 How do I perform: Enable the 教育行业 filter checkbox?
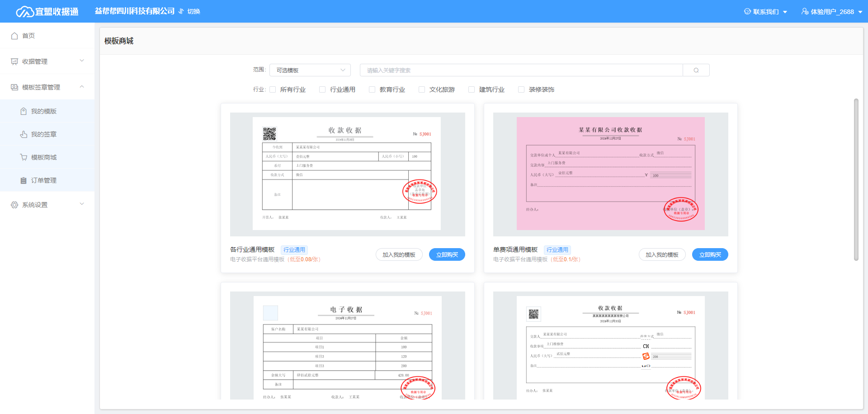coord(372,89)
